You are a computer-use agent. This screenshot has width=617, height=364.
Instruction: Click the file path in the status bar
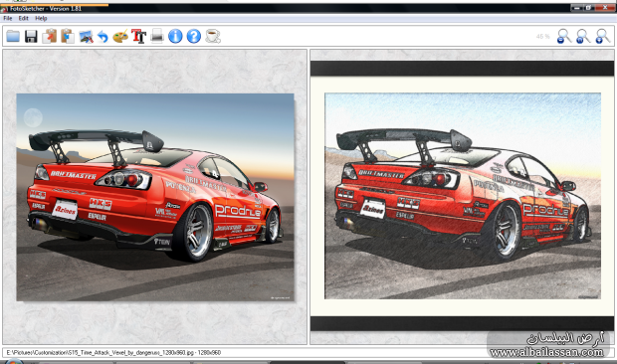[x=113, y=353]
